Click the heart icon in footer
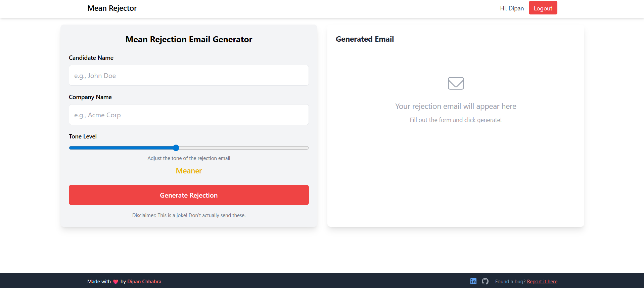Image resolution: width=644 pixels, height=288 pixels. tap(116, 282)
